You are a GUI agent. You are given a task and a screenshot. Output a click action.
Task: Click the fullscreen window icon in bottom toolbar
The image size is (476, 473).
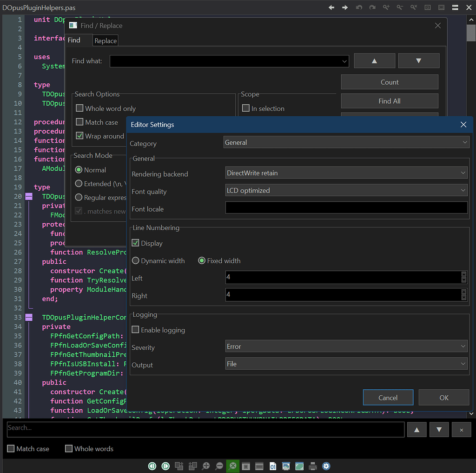[299, 466]
